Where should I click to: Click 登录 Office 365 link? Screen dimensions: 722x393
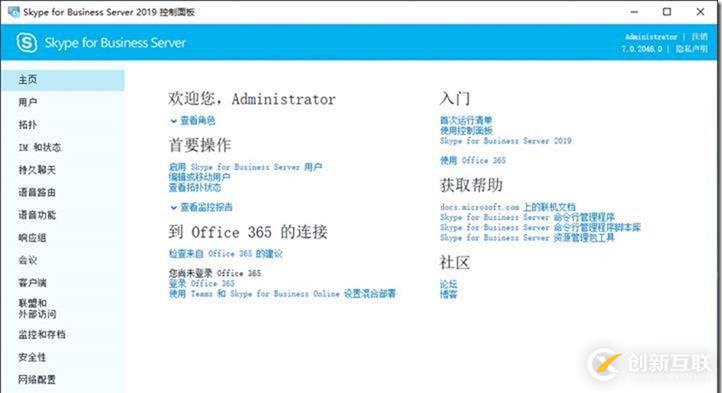[x=201, y=283]
